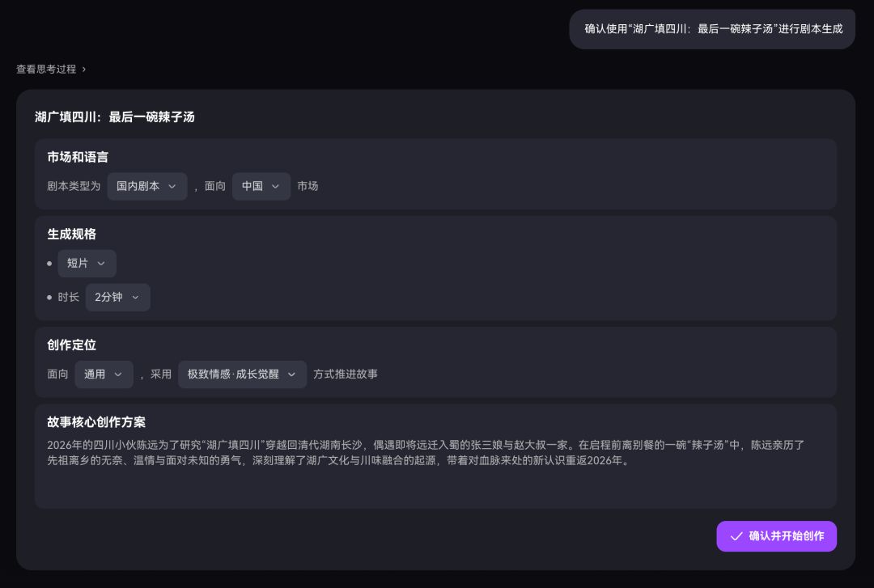
Task: Open the 时长 2分钟 duration dropdown
Action: click(118, 298)
